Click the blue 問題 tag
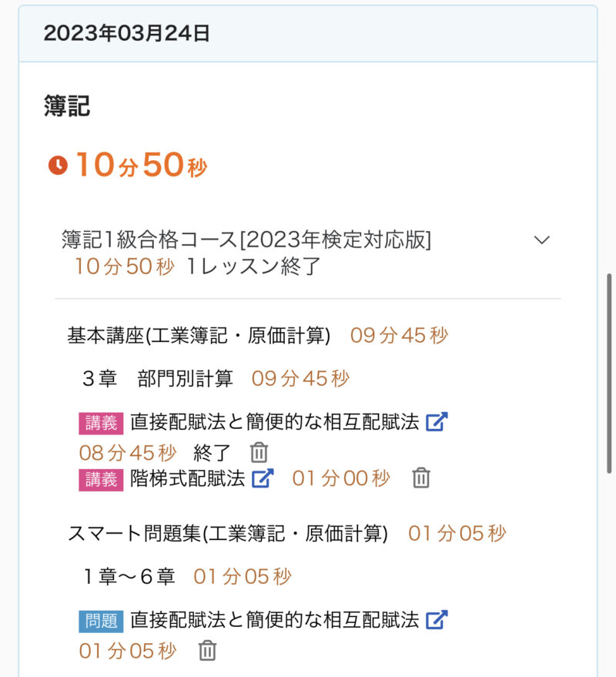This screenshot has width=616, height=677. pos(101,621)
